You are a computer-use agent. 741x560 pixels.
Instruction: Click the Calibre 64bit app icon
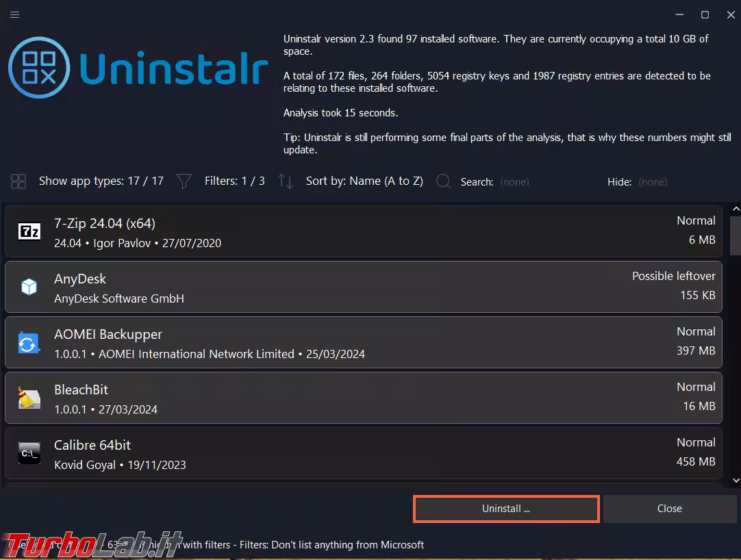point(29,453)
